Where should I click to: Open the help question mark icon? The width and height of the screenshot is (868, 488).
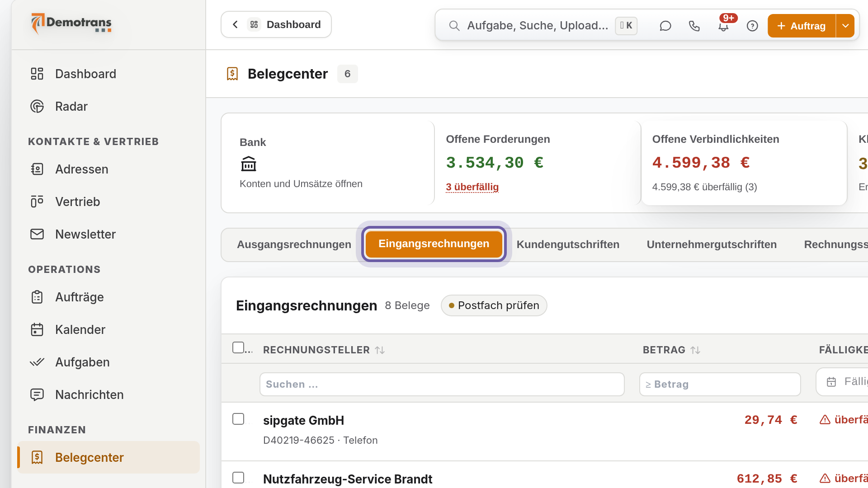point(752,26)
